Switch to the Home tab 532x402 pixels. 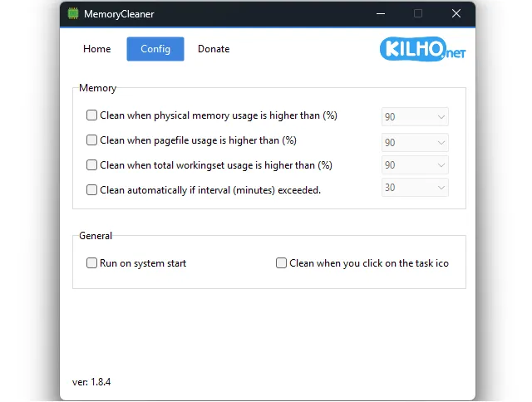(97, 49)
